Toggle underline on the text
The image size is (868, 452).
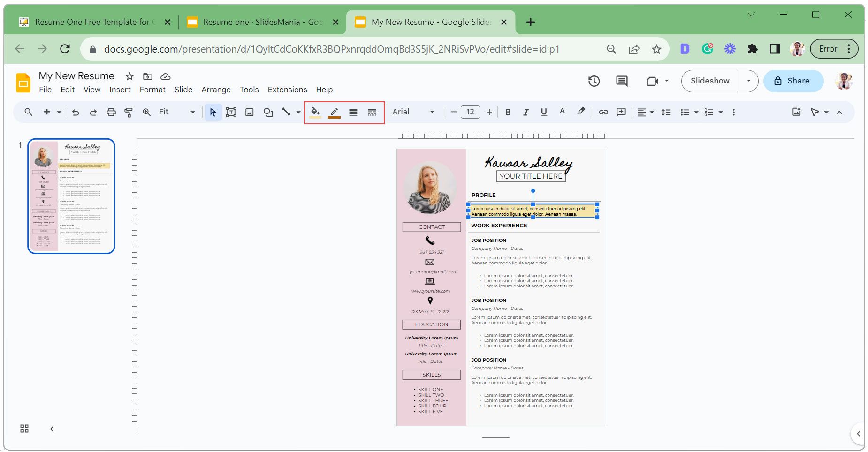tap(543, 112)
